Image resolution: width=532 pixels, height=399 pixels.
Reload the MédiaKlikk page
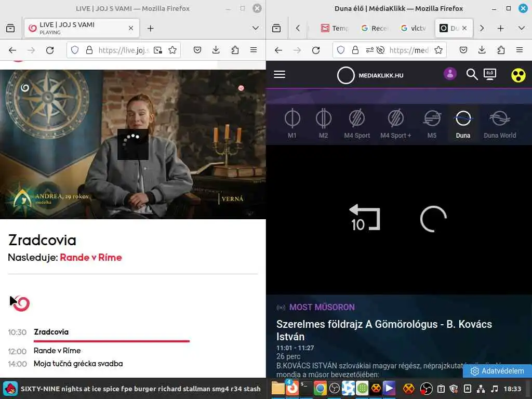[x=316, y=50]
